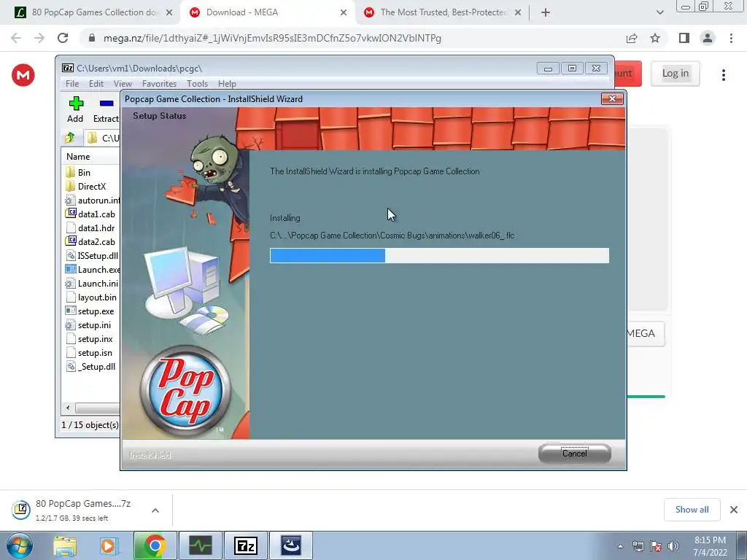747x560 pixels.
Task: Select the setup.exe file
Action: (x=90, y=311)
